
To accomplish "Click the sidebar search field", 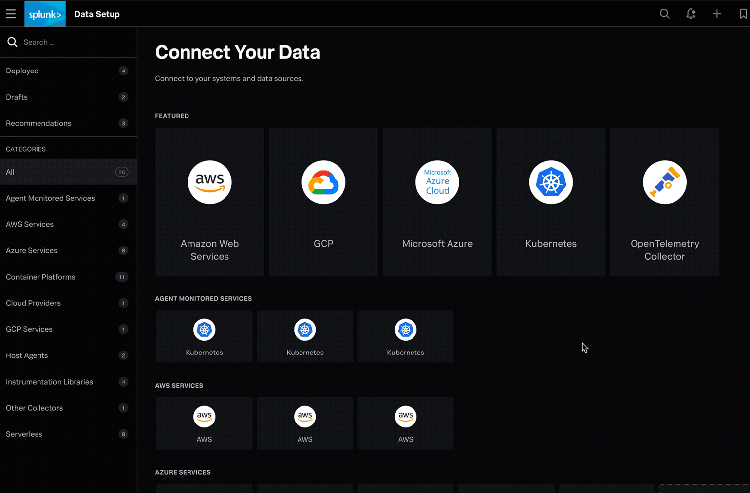I will pos(70,42).
